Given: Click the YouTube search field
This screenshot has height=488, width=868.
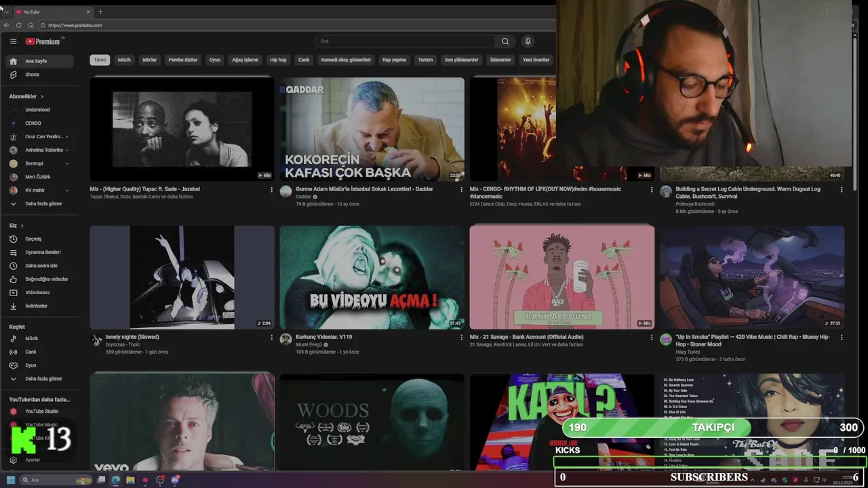Looking at the screenshot, I should [x=406, y=41].
